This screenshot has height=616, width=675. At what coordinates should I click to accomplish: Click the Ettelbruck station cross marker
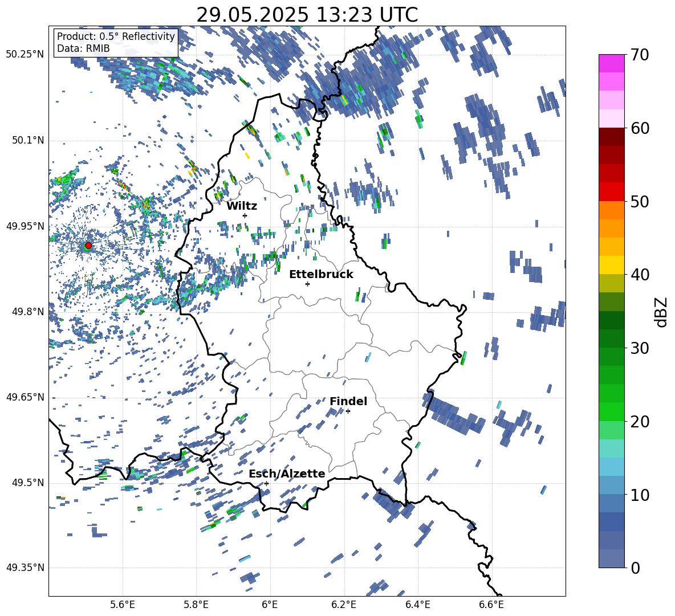tap(307, 284)
